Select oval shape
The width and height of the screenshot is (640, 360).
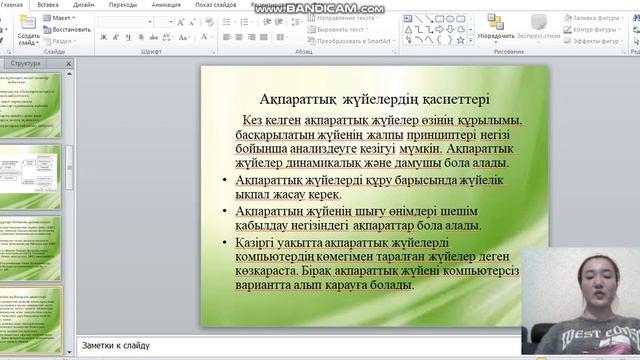[450, 19]
